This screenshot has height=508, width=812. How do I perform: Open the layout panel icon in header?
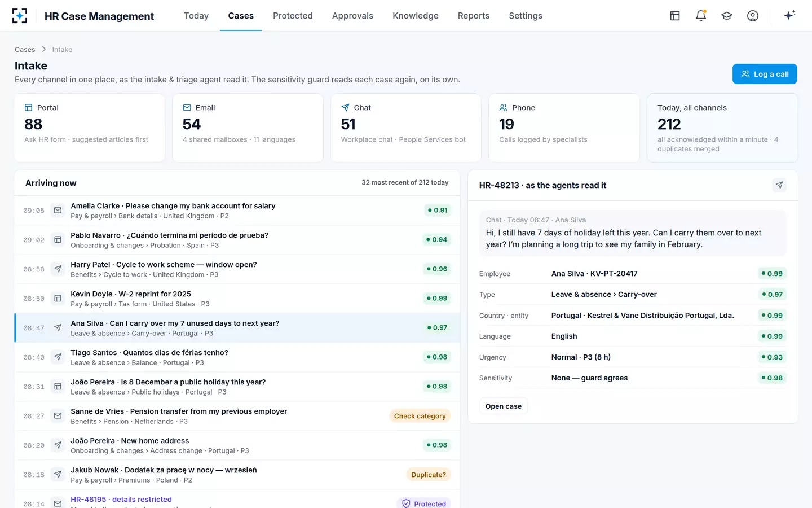click(x=675, y=16)
